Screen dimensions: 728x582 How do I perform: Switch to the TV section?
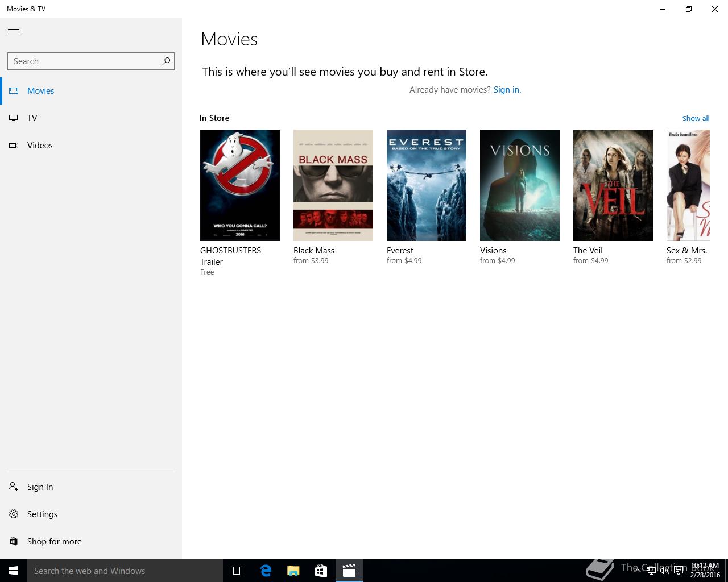91,118
